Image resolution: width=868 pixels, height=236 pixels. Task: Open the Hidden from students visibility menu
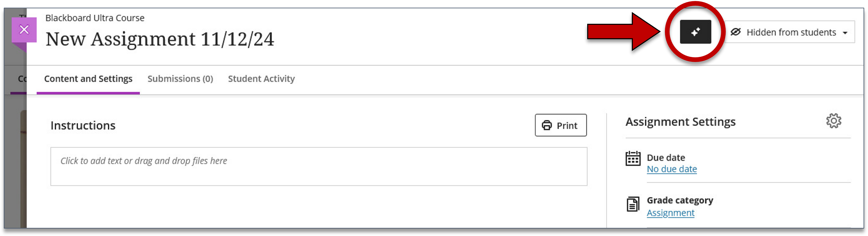click(x=789, y=32)
